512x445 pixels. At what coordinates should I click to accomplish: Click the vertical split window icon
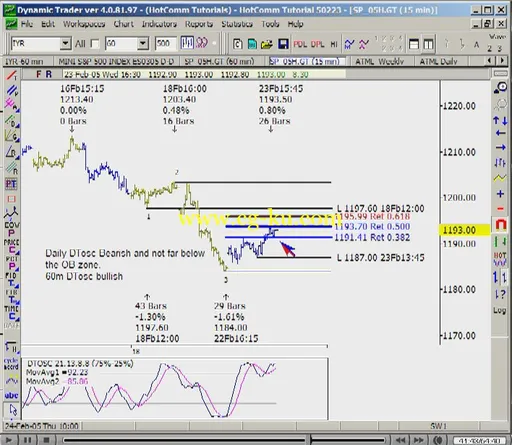tap(428, 44)
